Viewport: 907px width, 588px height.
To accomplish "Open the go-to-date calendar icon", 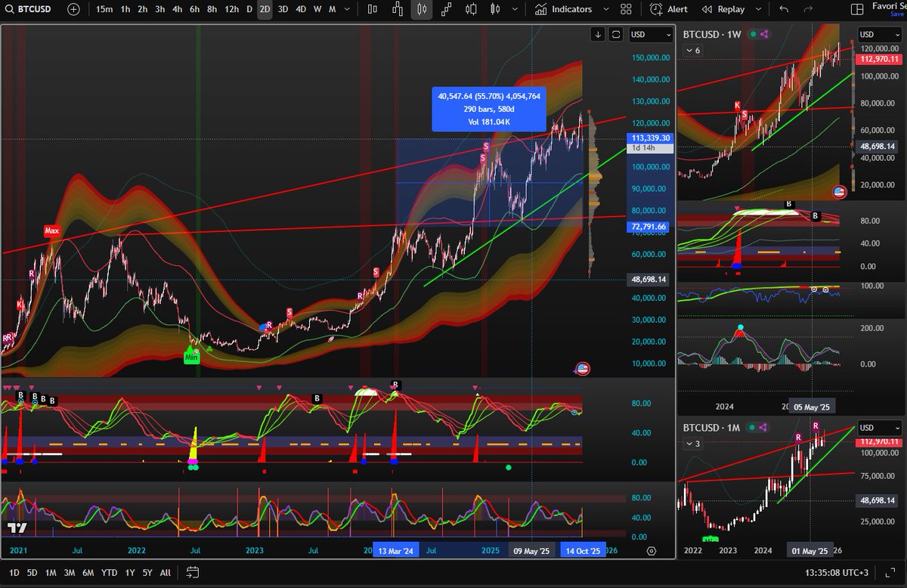I will 192,572.
